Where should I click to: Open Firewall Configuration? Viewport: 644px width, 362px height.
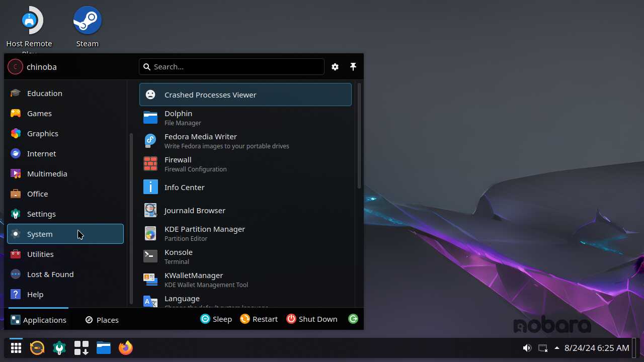tap(245, 164)
